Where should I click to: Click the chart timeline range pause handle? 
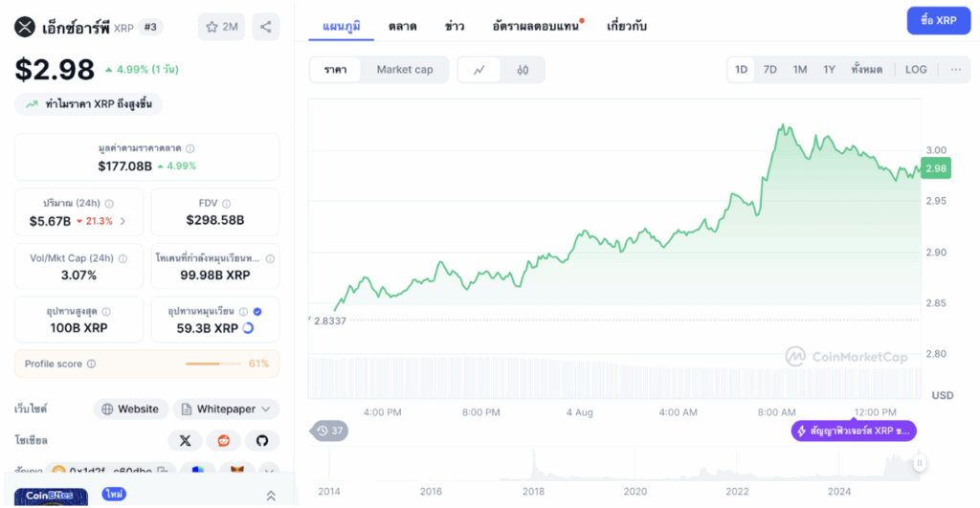(919, 464)
